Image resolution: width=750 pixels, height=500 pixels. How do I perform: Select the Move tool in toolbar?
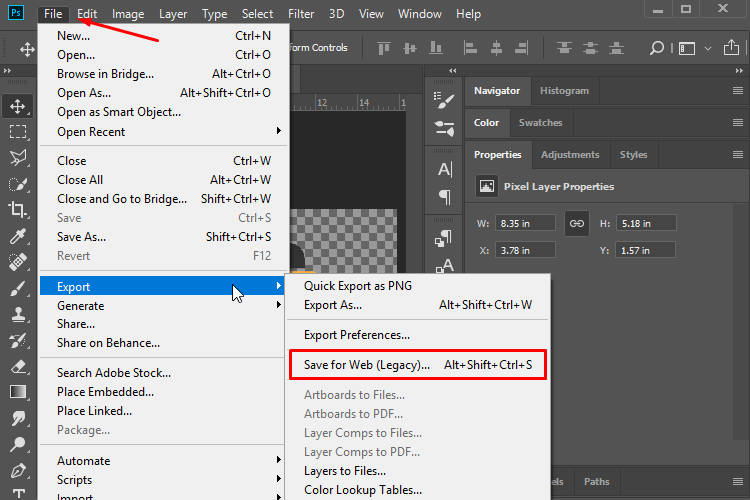(18, 106)
